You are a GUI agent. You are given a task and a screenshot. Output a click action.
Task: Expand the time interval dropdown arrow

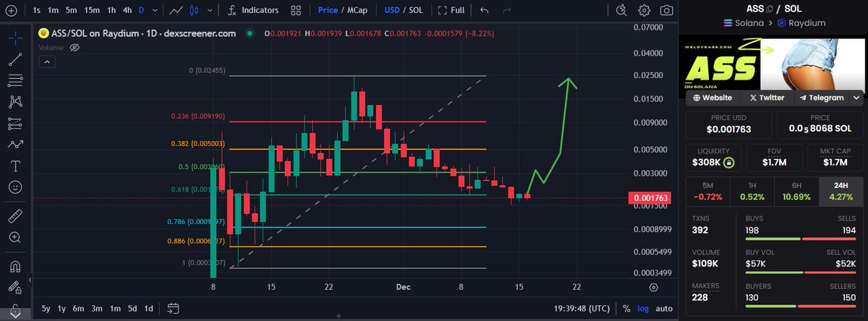coord(155,12)
